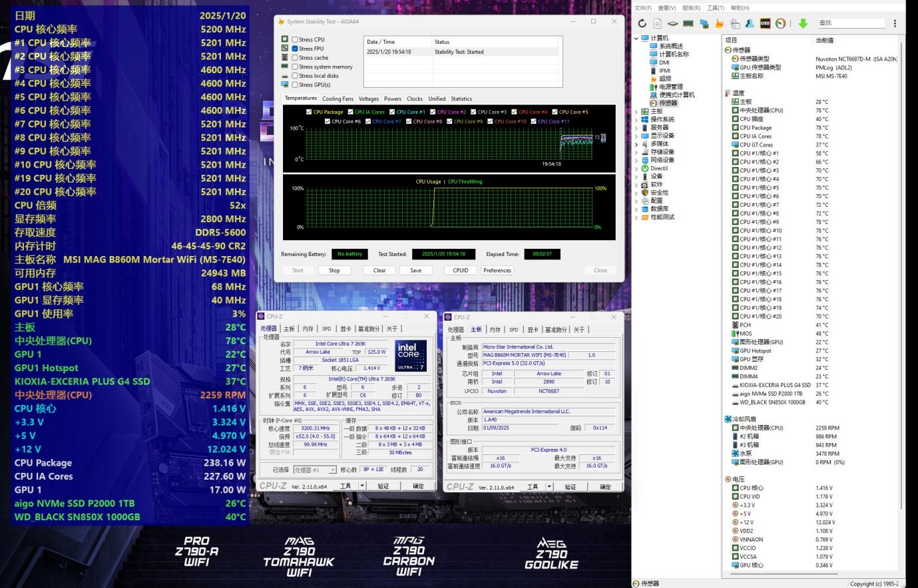Click the Clear button in stability test

[x=379, y=270]
